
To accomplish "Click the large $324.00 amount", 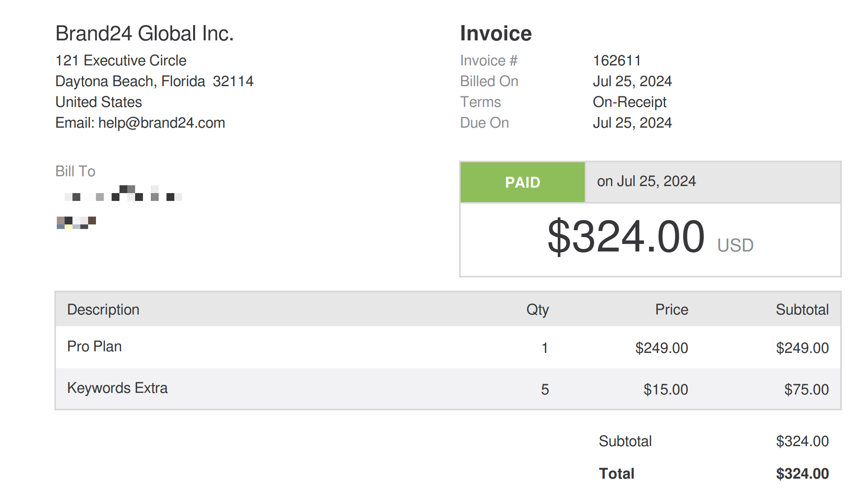I will click(626, 237).
